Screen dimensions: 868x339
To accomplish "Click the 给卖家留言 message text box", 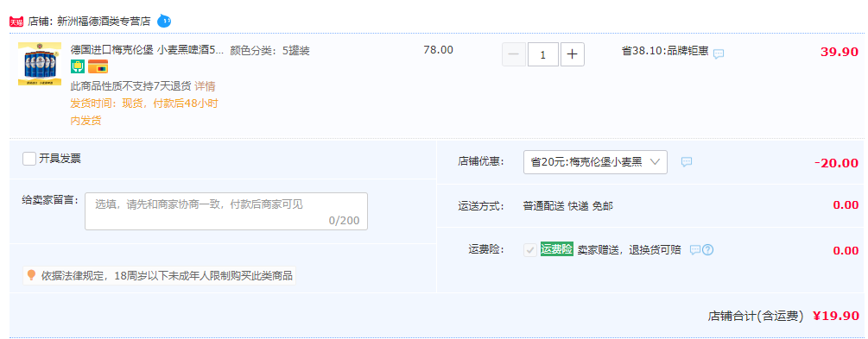I will tap(226, 211).
